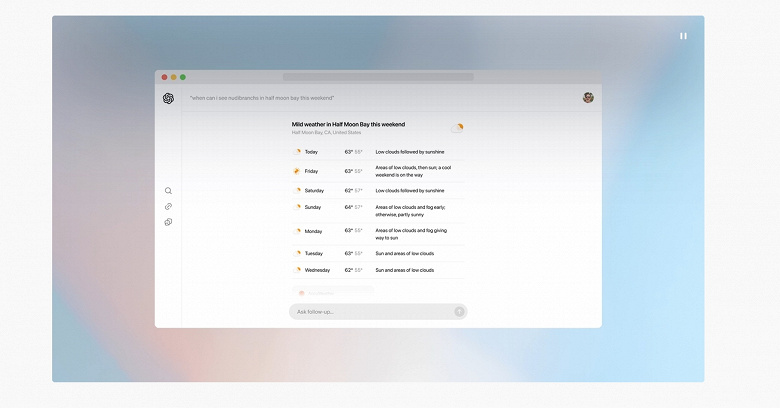
Task: Select the link icon in sidebar
Action: pyautogui.click(x=168, y=206)
